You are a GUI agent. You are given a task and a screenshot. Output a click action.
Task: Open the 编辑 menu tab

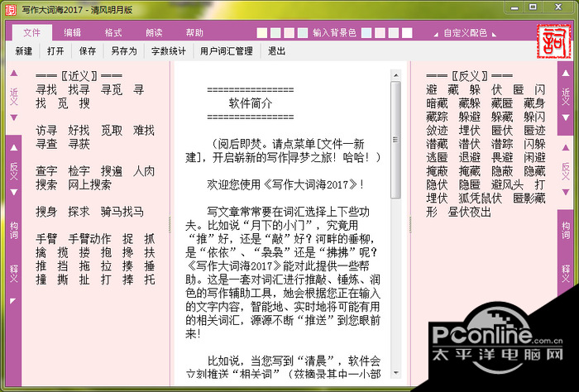73,32
